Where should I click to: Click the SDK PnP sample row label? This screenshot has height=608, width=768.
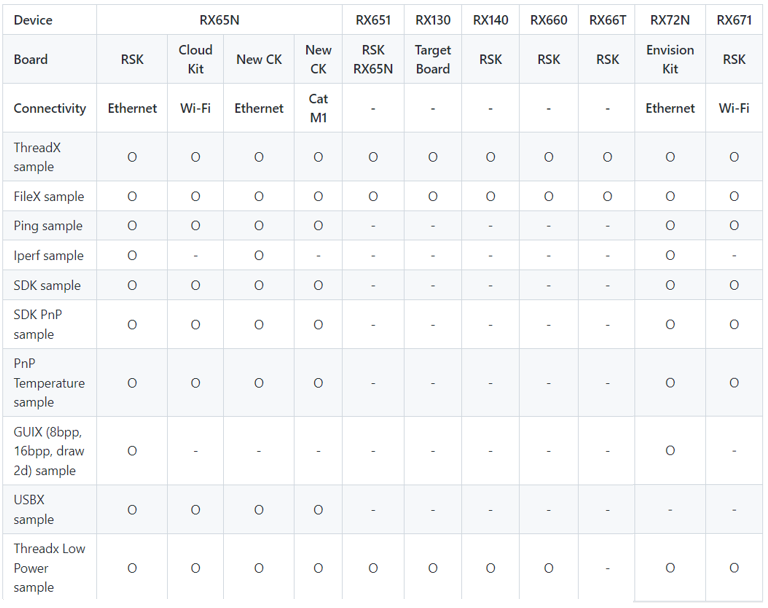coord(36,324)
